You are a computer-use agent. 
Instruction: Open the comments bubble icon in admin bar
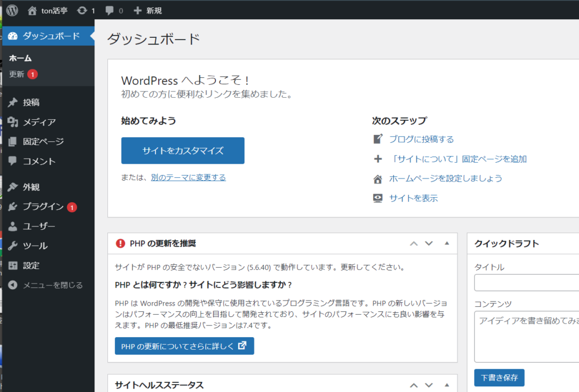[x=109, y=11]
